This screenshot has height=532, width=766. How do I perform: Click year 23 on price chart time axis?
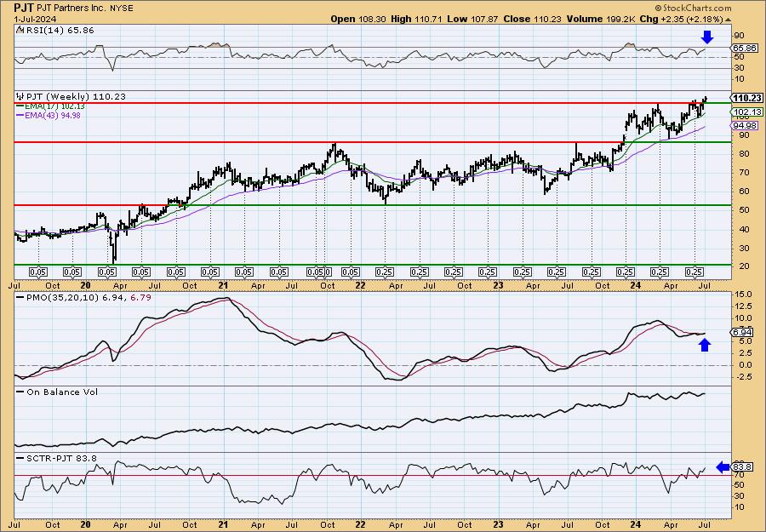pos(498,285)
